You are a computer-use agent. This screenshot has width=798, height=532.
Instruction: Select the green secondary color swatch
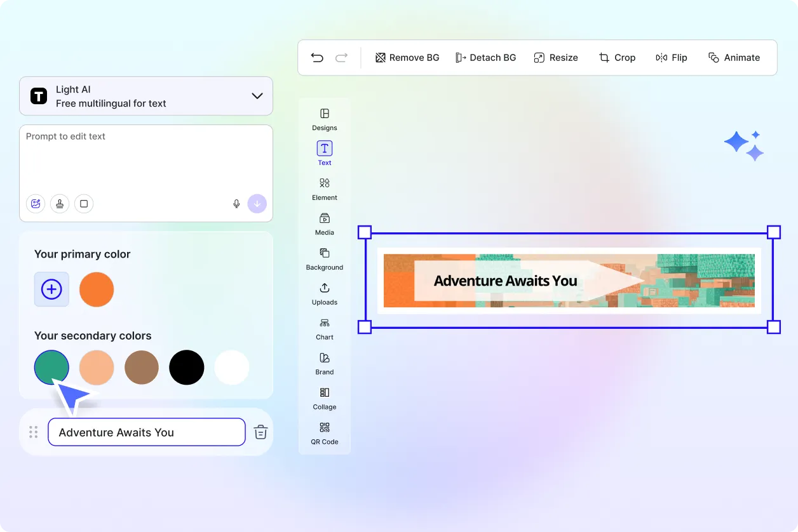[x=51, y=368]
